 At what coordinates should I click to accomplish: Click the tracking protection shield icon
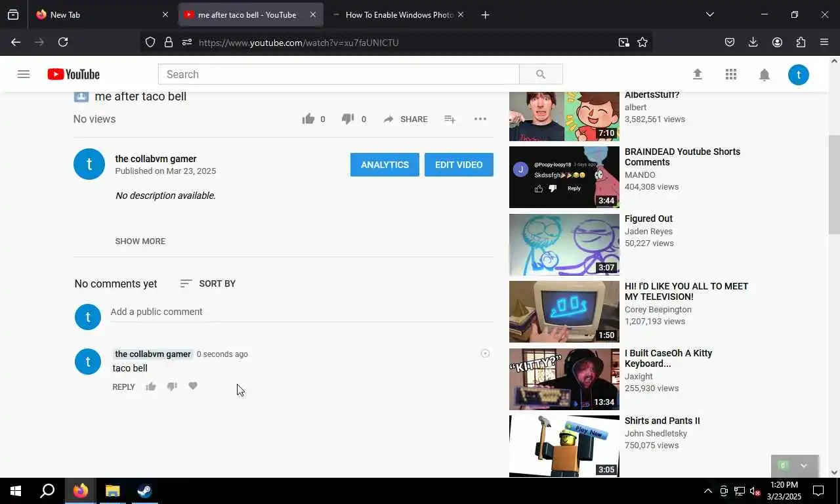pyautogui.click(x=150, y=42)
